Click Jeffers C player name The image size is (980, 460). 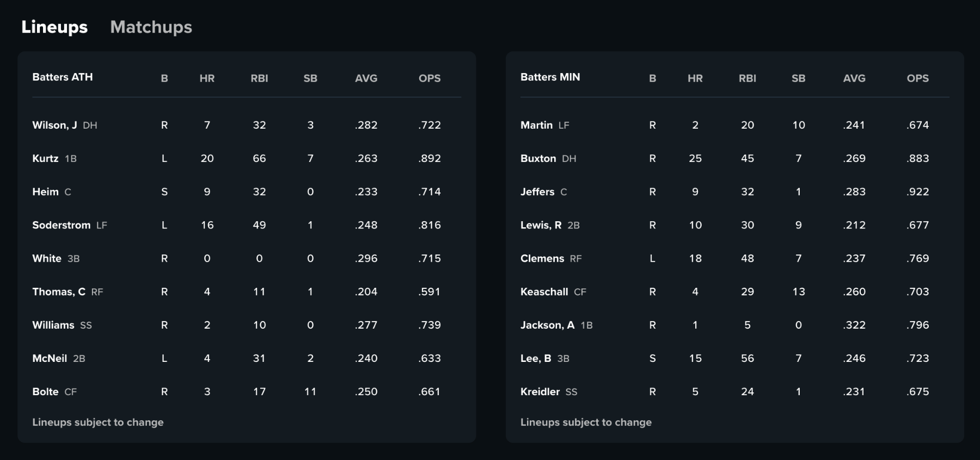(544, 192)
